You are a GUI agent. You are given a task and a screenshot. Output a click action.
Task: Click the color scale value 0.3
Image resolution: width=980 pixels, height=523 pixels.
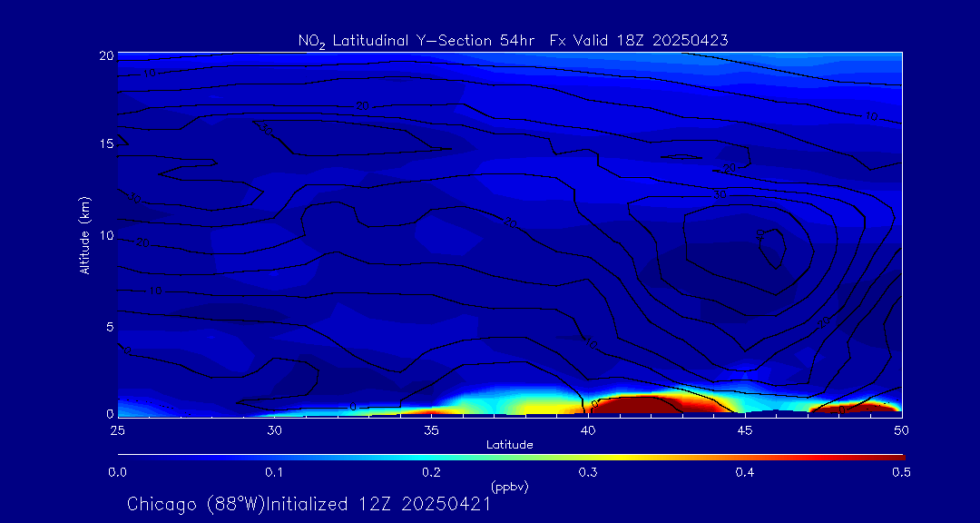588,472
